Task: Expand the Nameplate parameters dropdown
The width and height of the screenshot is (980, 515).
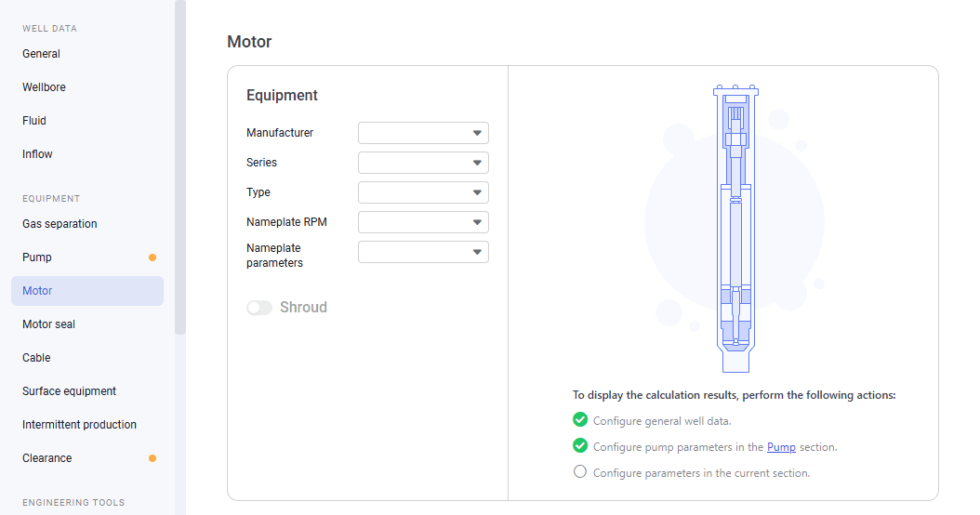Action: point(423,252)
